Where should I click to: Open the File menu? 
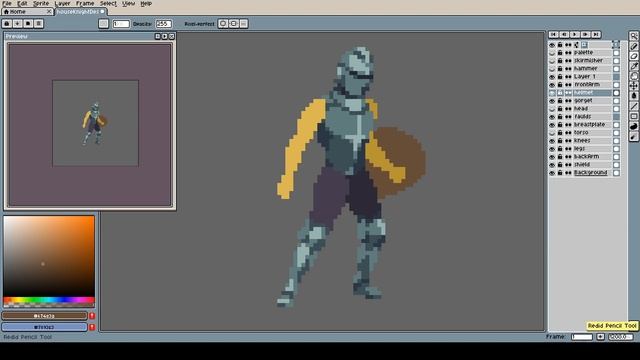point(7,3)
